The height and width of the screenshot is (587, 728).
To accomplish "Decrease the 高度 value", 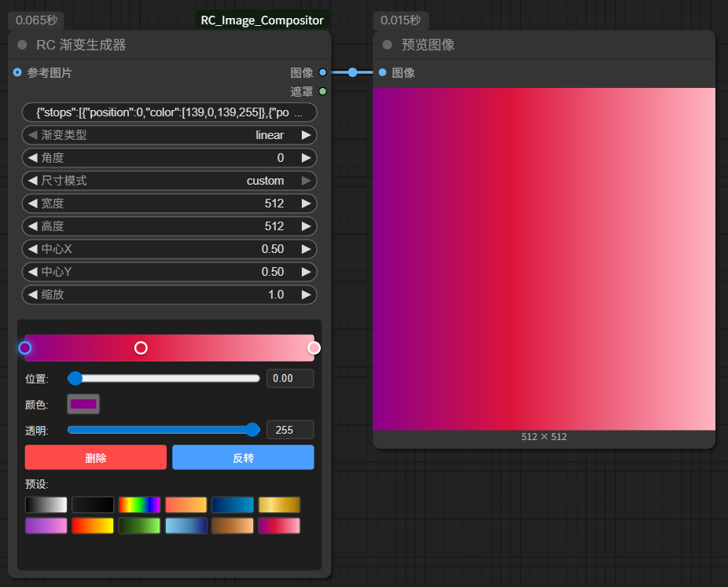I will [32, 226].
